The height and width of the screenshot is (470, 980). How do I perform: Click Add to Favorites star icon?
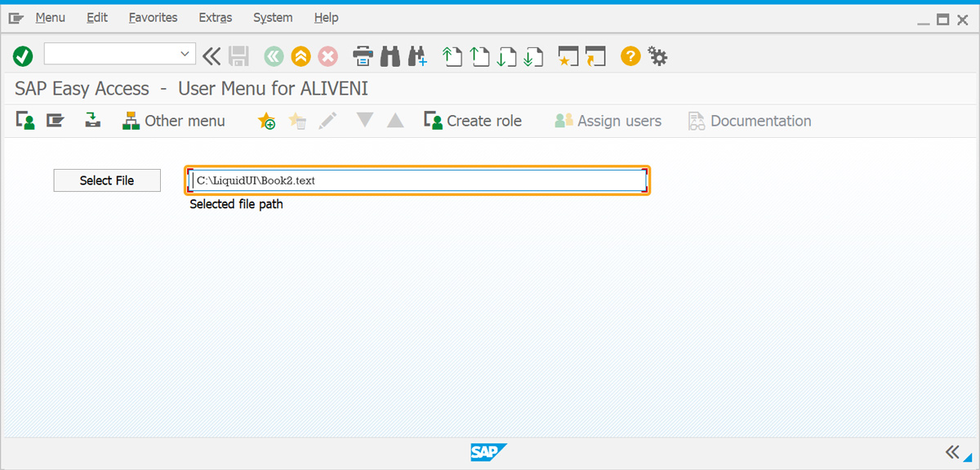pyautogui.click(x=266, y=121)
